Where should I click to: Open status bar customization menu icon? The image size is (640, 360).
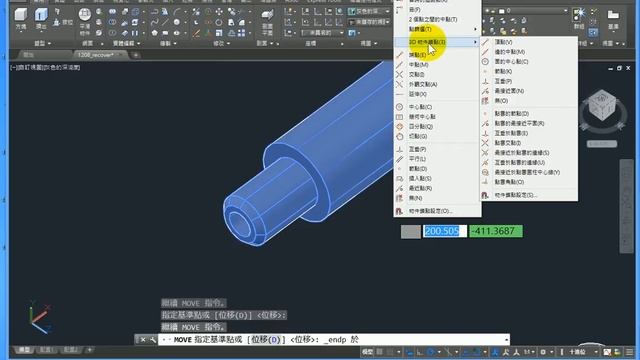click(629, 352)
